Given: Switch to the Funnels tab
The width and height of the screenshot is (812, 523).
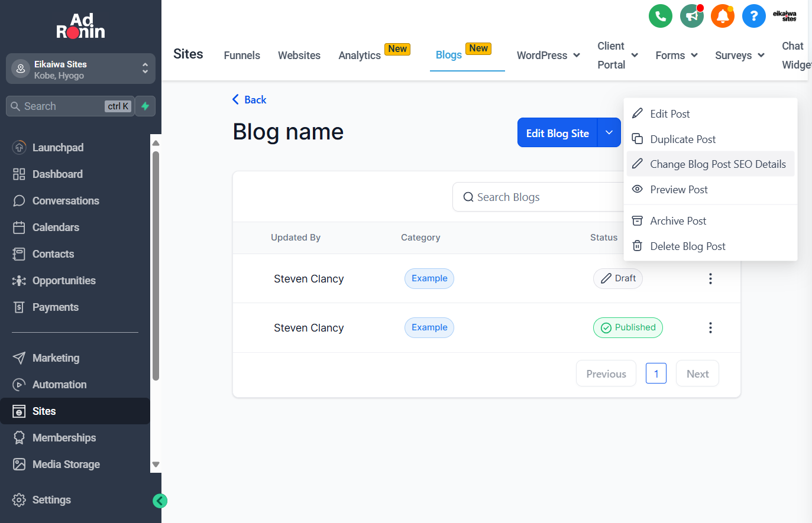Looking at the screenshot, I should 242,55.
